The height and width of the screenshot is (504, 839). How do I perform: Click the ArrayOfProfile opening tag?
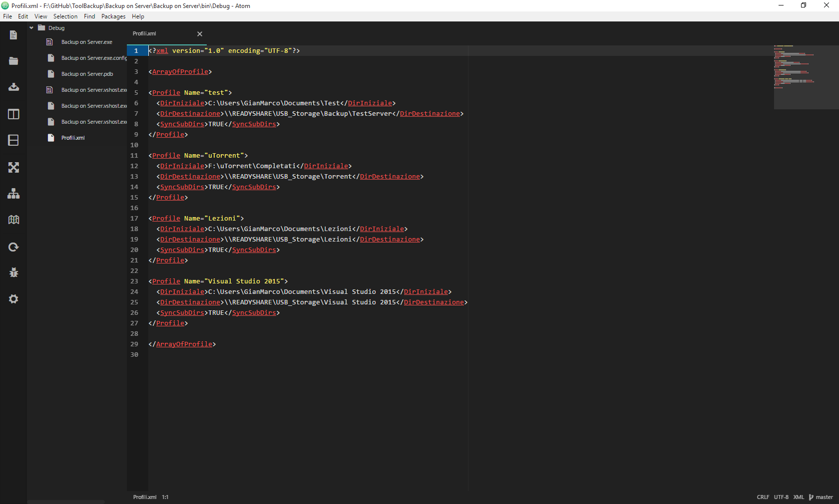[x=180, y=71]
